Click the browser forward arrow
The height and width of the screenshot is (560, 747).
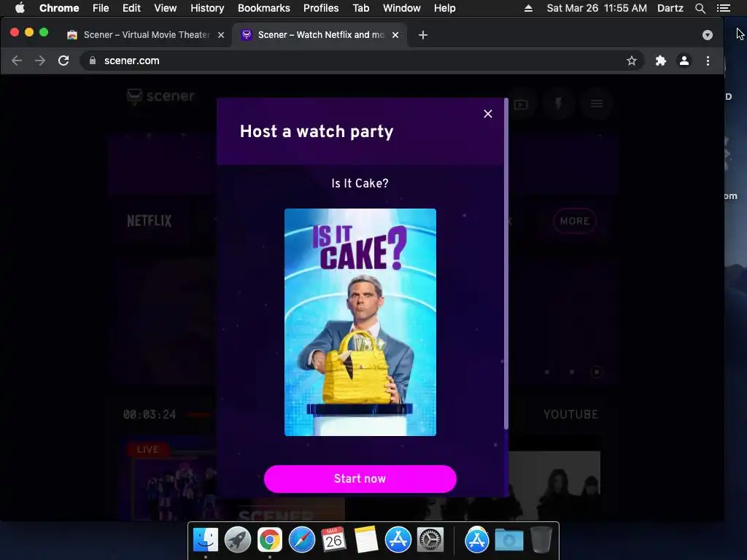(x=40, y=61)
